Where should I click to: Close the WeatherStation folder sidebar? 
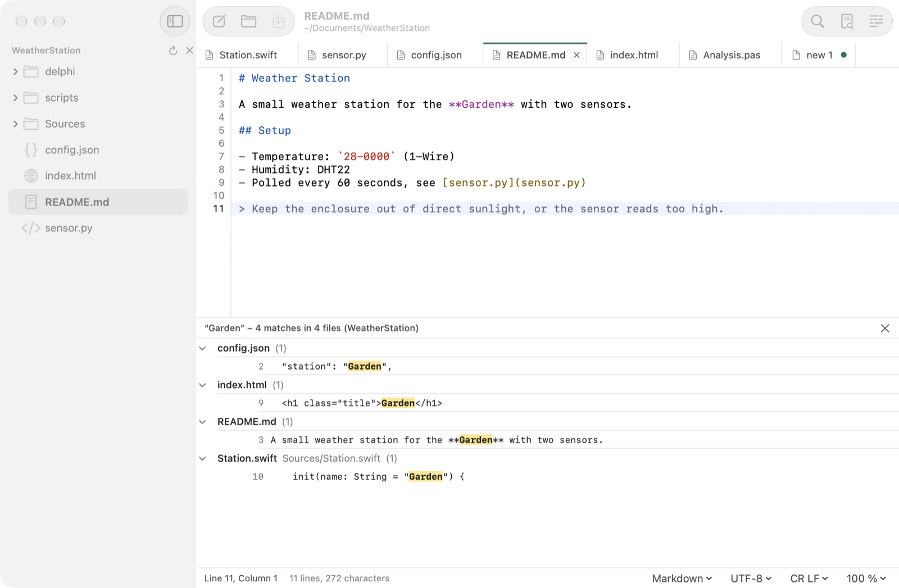189,51
